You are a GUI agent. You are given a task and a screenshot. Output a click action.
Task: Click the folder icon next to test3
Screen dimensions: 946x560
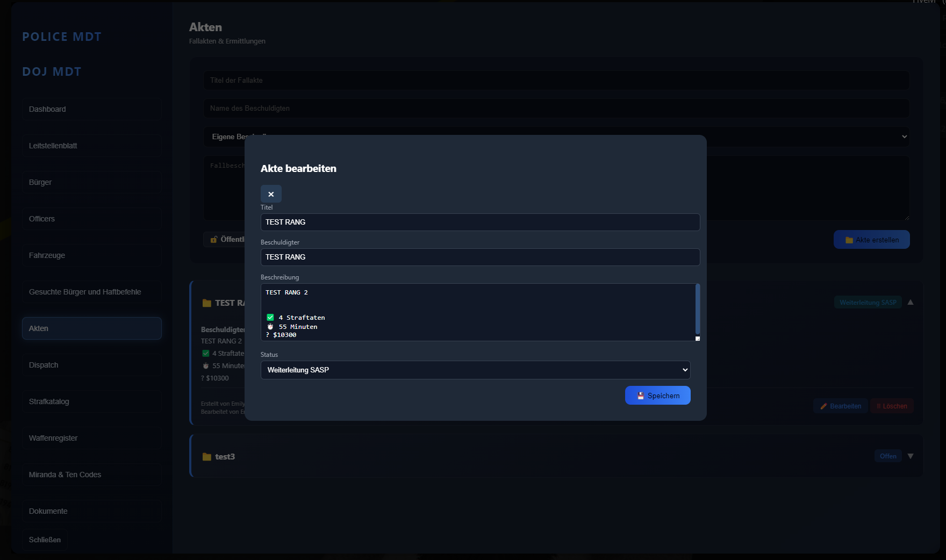207,457
